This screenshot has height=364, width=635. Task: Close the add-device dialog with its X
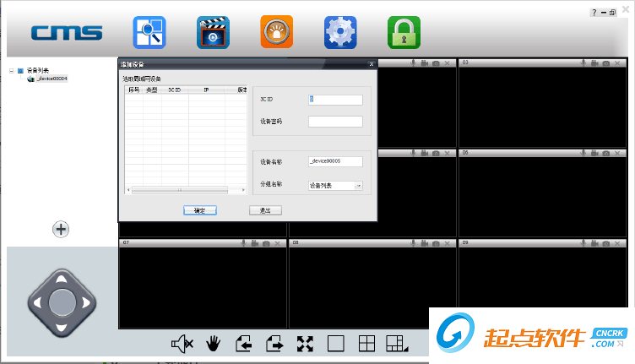(x=372, y=64)
